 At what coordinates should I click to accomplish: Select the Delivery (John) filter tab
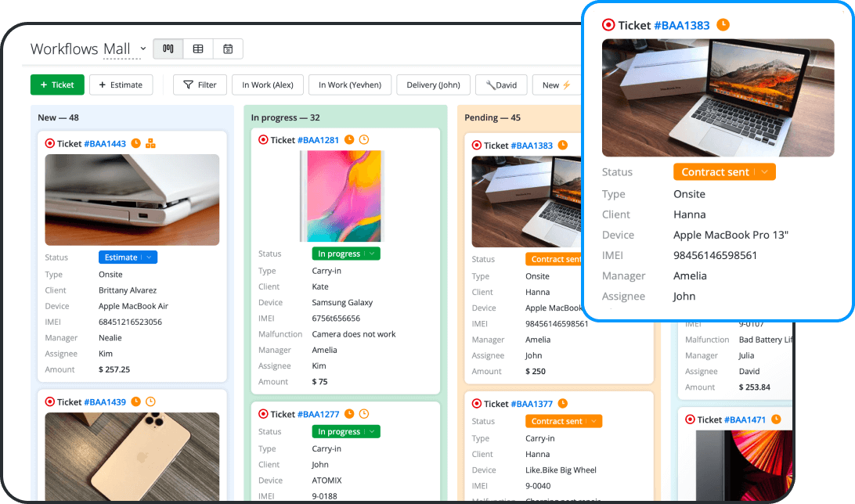tap(433, 85)
